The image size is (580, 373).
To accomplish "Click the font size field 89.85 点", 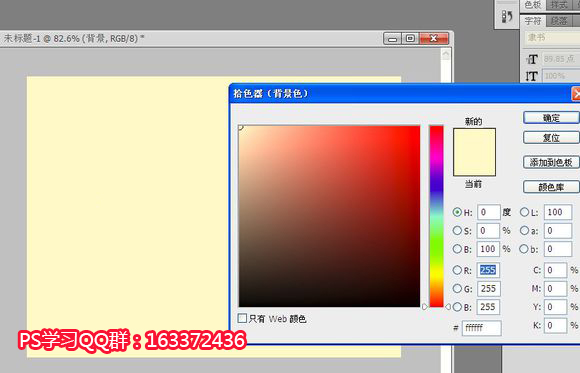I will click(561, 59).
